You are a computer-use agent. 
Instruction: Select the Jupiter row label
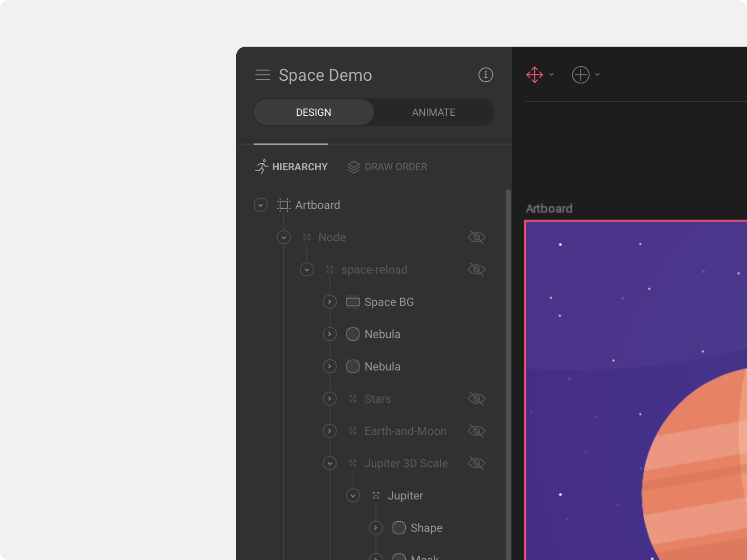pyautogui.click(x=405, y=496)
